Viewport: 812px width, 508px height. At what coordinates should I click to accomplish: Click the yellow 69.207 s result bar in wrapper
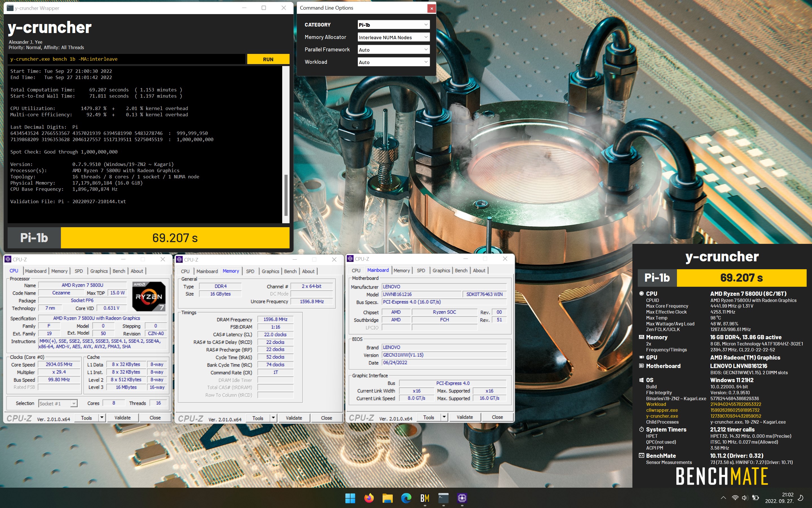(175, 238)
